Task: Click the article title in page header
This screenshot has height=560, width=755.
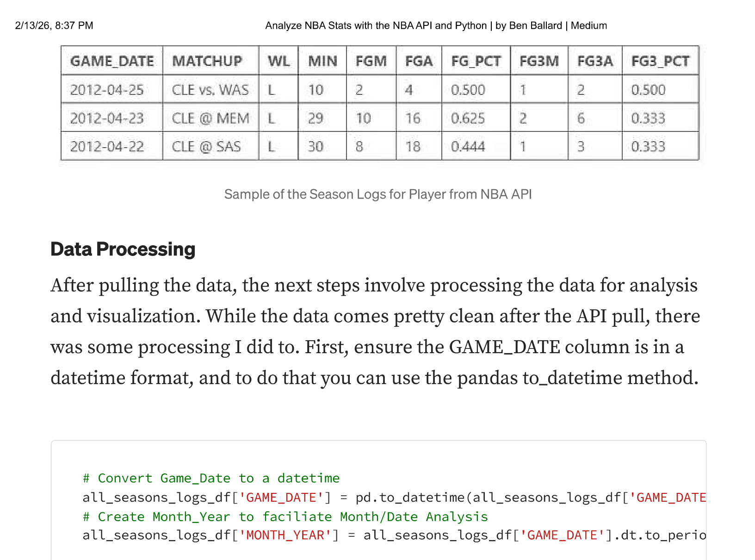Action: (436, 25)
